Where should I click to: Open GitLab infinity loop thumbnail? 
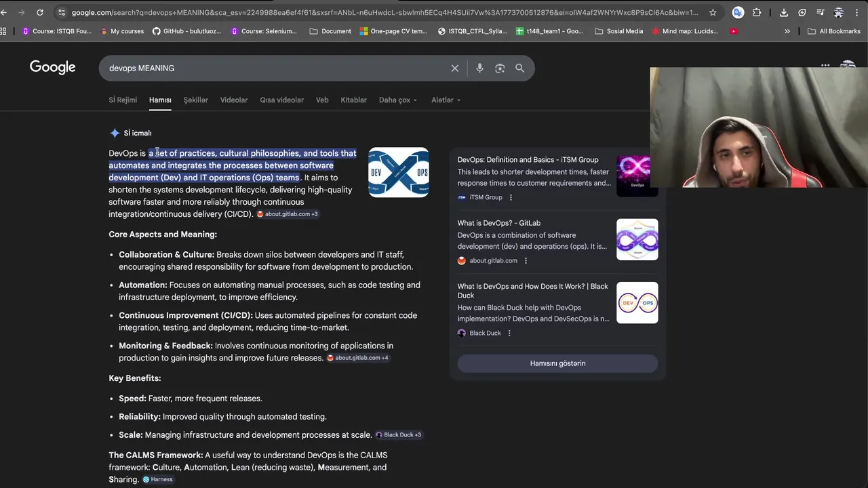click(x=637, y=239)
